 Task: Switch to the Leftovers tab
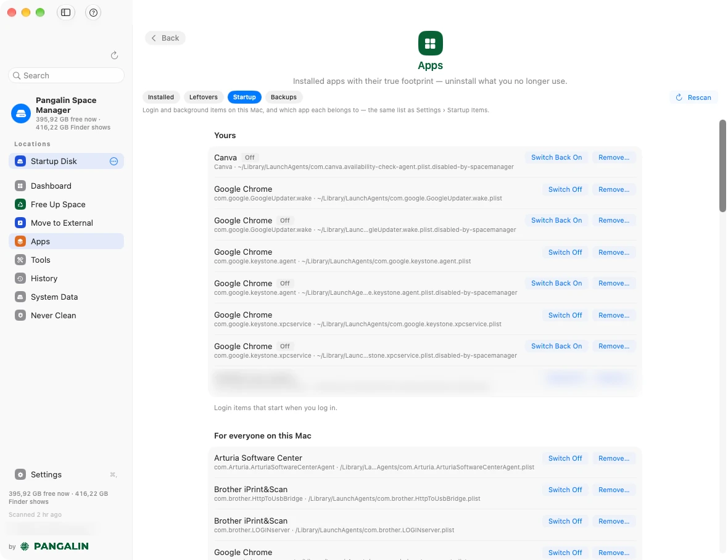pyautogui.click(x=204, y=97)
